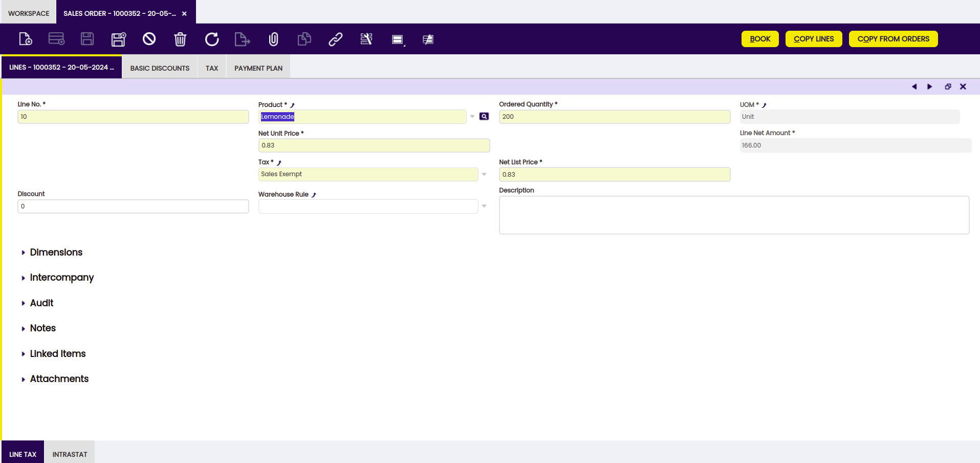
Task: Expand the Notes section
Action: pos(38,328)
